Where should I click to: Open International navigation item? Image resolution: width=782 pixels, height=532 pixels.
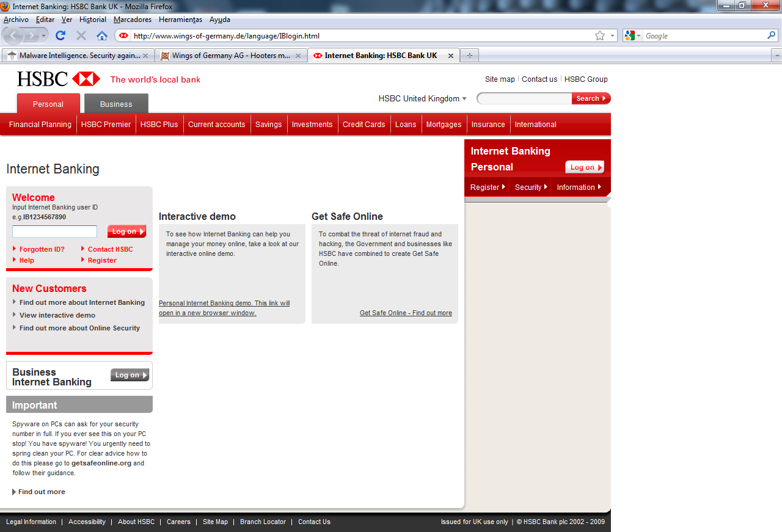(x=535, y=124)
